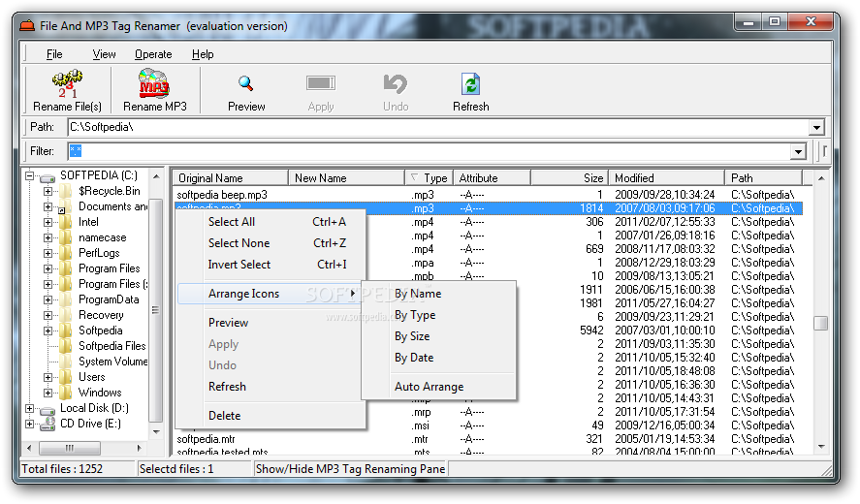Open the View menu
Image resolution: width=860 pixels, height=504 pixels.
point(104,54)
